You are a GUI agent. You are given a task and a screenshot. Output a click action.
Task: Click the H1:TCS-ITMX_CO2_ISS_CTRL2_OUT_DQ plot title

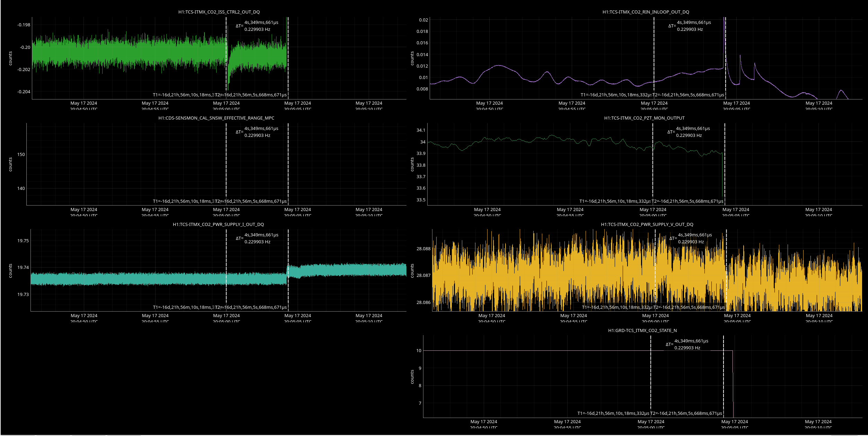coord(219,12)
